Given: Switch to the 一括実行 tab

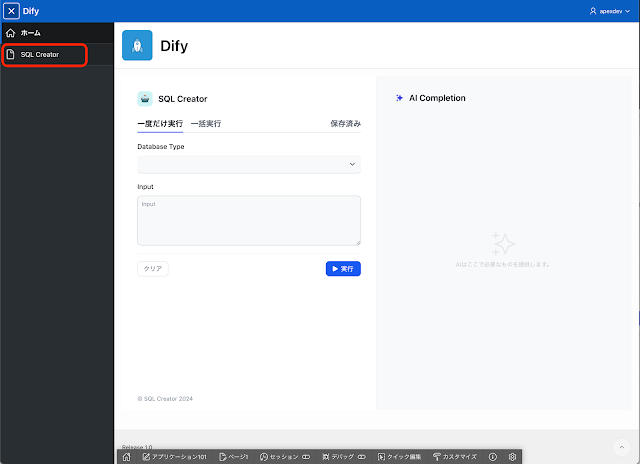Looking at the screenshot, I should click(206, 124).
